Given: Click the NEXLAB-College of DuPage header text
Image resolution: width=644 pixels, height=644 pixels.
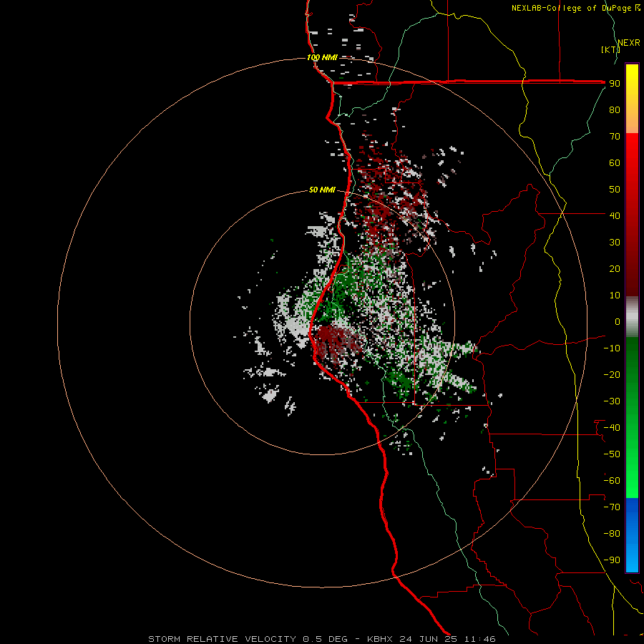Looking at the screenshot, I should click(571, 8).
